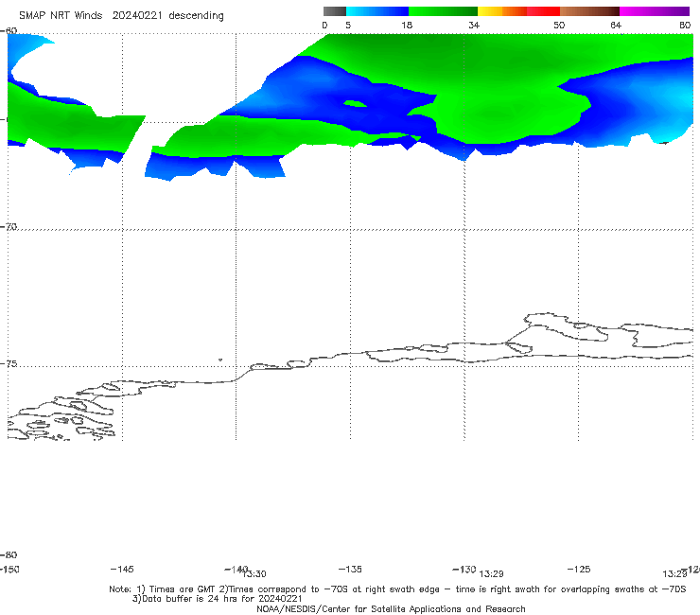Click the longitude label '-130'

tap(464, 569)
